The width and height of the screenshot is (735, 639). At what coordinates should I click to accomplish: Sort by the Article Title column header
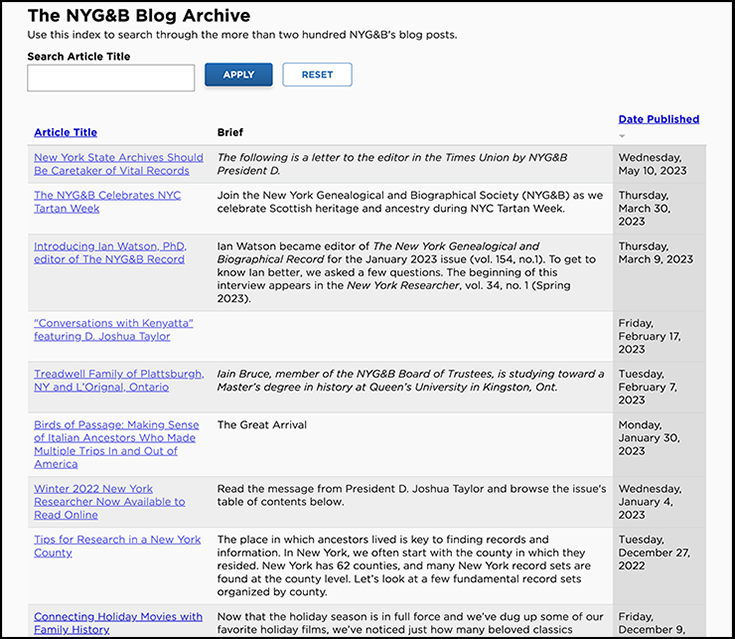(66, 132)
